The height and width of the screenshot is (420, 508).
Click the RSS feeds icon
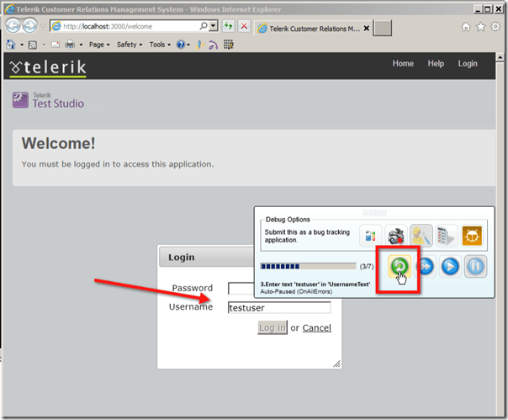pos(33,45)
